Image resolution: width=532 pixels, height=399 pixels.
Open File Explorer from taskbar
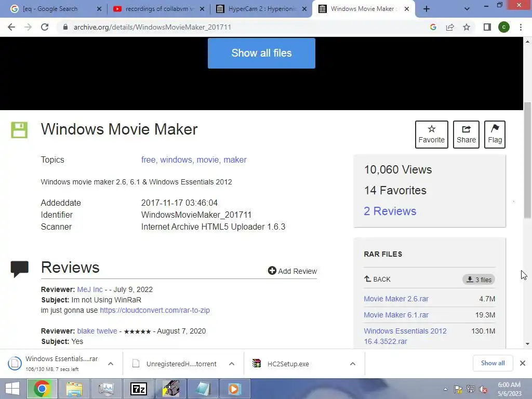(x=74, y=389)
